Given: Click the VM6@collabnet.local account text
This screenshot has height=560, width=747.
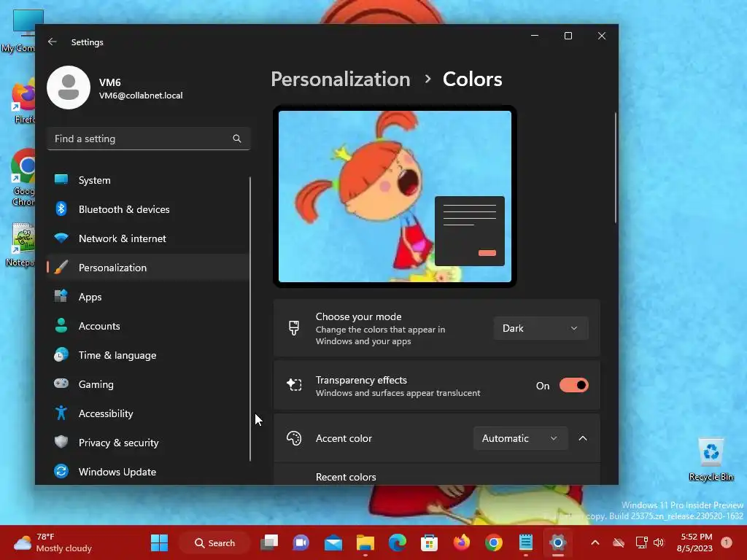Looking at the screenshot, I should point(141,96).
